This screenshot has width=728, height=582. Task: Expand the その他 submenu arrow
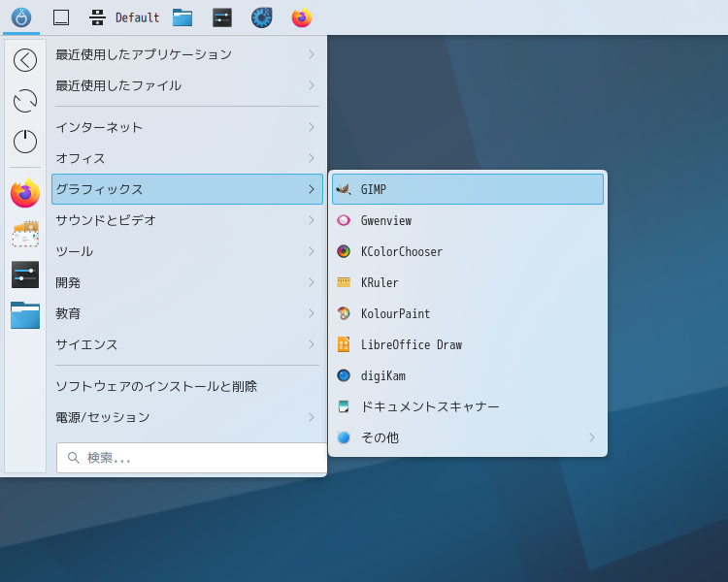point(592,437)
